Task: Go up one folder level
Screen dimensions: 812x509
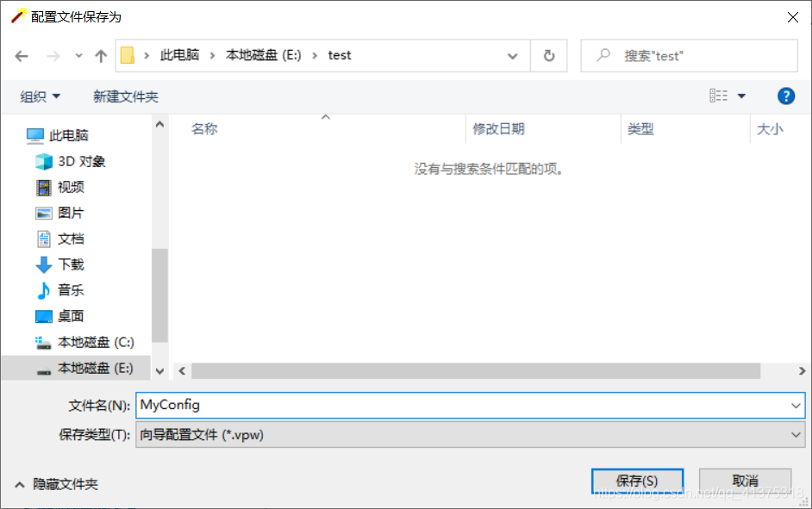Action: click(x=103, y=55)
